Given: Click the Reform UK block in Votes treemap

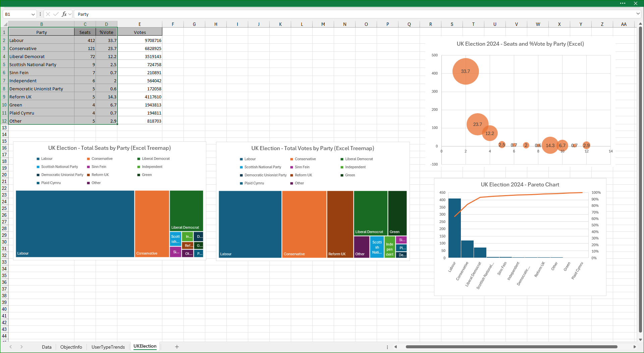Looking at the screenshot, I should [x=340, y=224].
